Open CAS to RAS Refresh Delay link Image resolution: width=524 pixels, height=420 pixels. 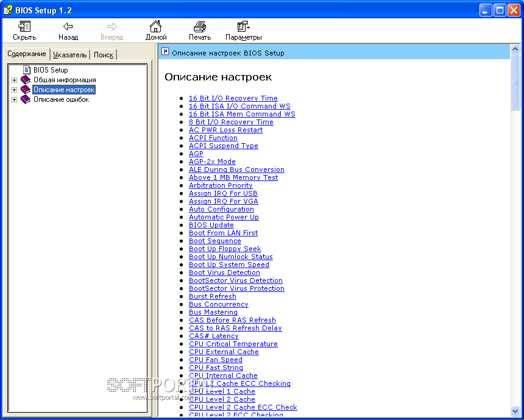pos(235,328)
